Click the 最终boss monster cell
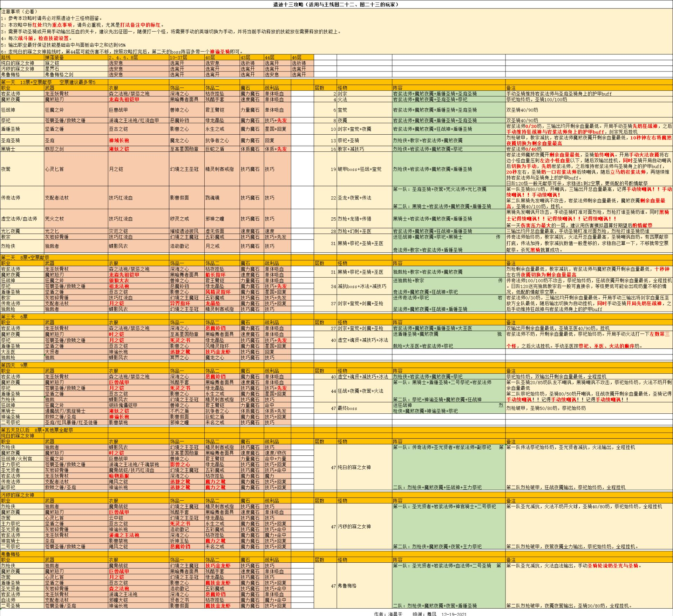Viewport: 673px width, 616px height. [347, 408]
